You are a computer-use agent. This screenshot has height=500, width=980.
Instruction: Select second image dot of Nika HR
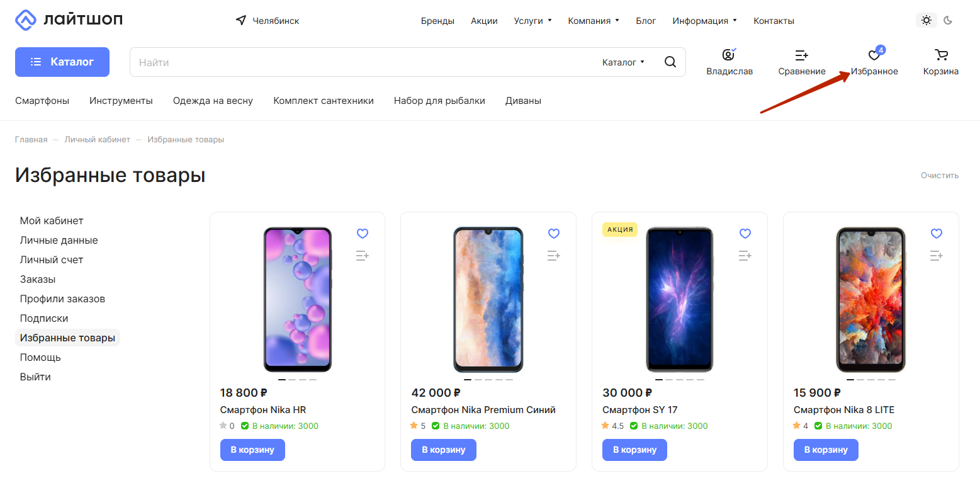[292, 380]
